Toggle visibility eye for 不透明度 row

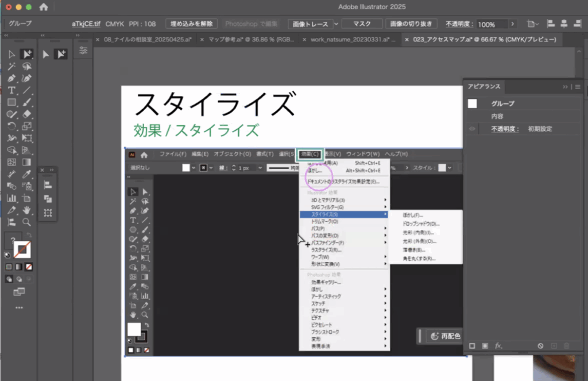[x=472, y=129]
